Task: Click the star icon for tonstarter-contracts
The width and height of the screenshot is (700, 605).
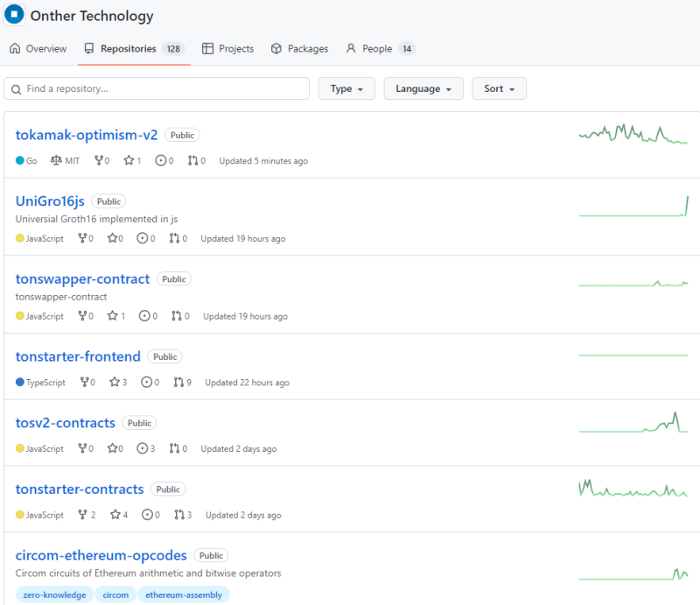Action: 115,515
